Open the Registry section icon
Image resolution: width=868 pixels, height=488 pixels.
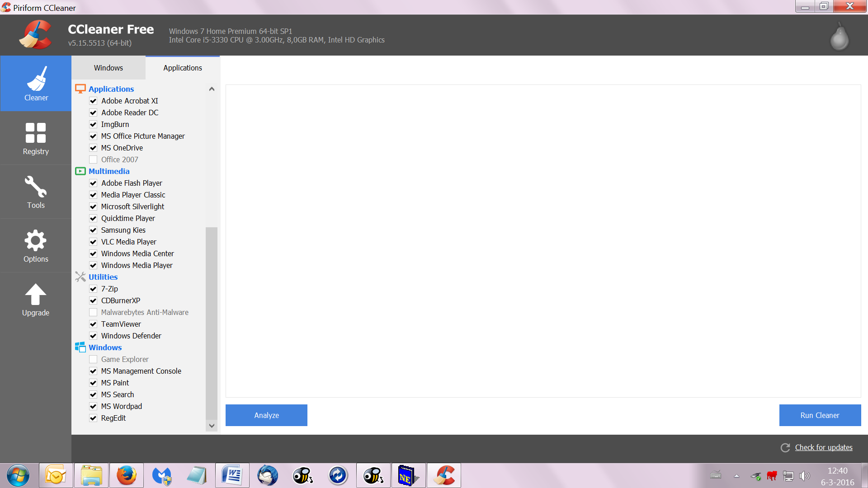[x=36, y=133]
